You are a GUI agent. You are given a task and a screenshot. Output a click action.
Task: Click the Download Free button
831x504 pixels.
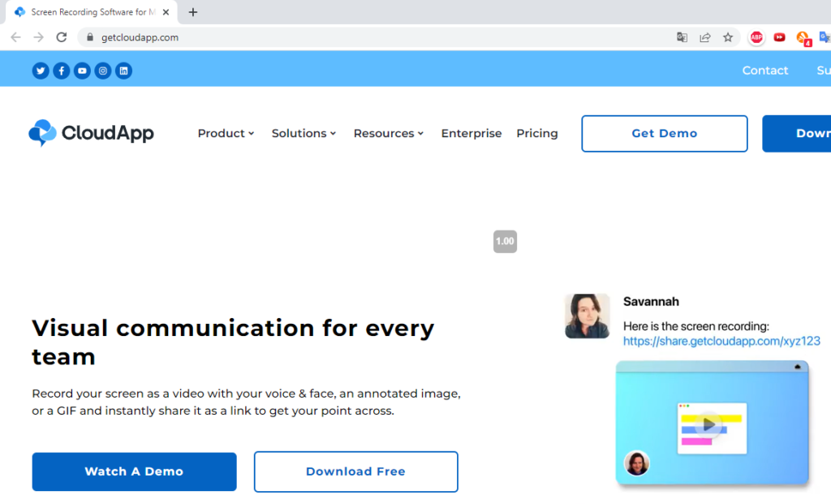[355, 472]
